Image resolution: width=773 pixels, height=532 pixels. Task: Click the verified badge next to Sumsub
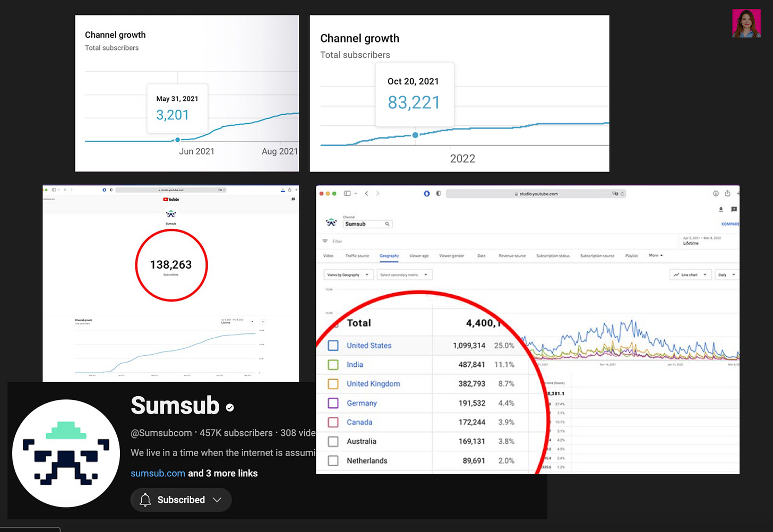click(x=230, y=408)
